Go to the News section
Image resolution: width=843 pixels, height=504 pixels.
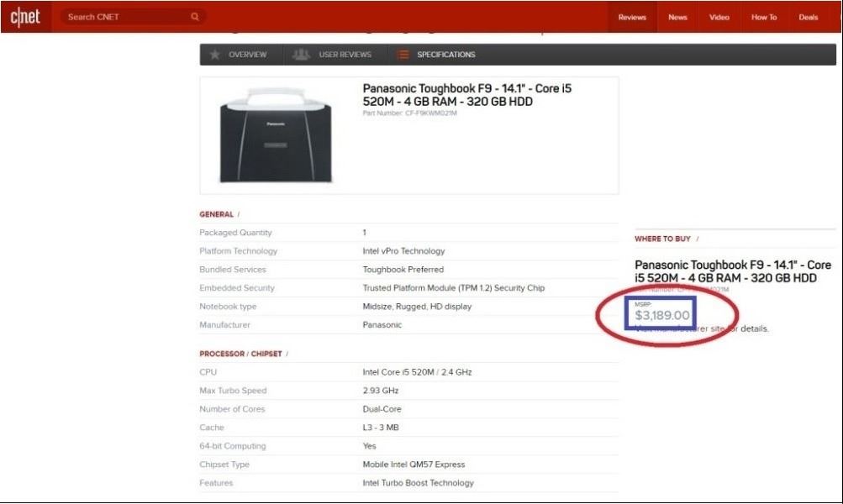[x=677, y=18]
